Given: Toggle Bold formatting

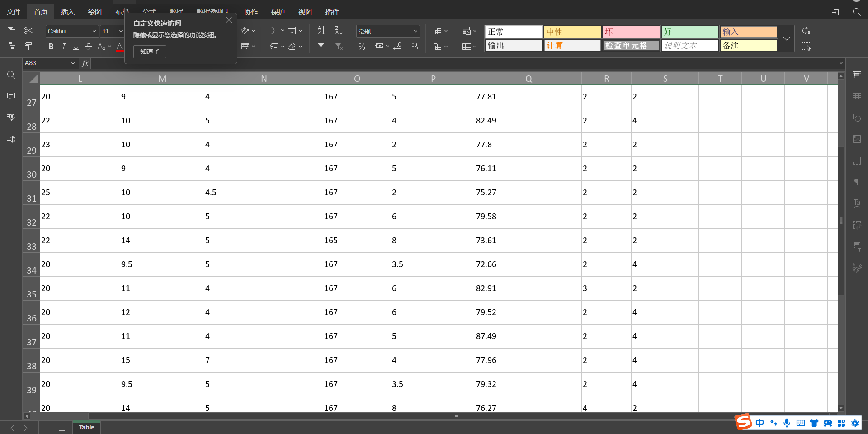Looking at the screenshot, I should [51, 46].
